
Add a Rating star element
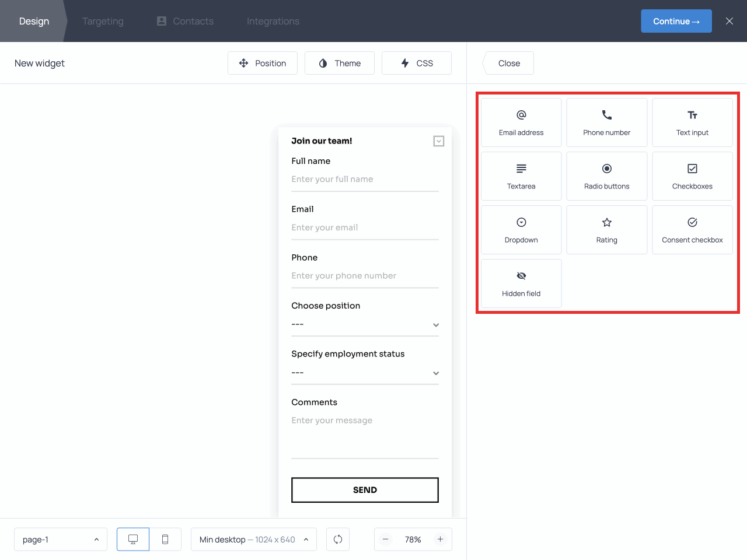pos(606,230)
